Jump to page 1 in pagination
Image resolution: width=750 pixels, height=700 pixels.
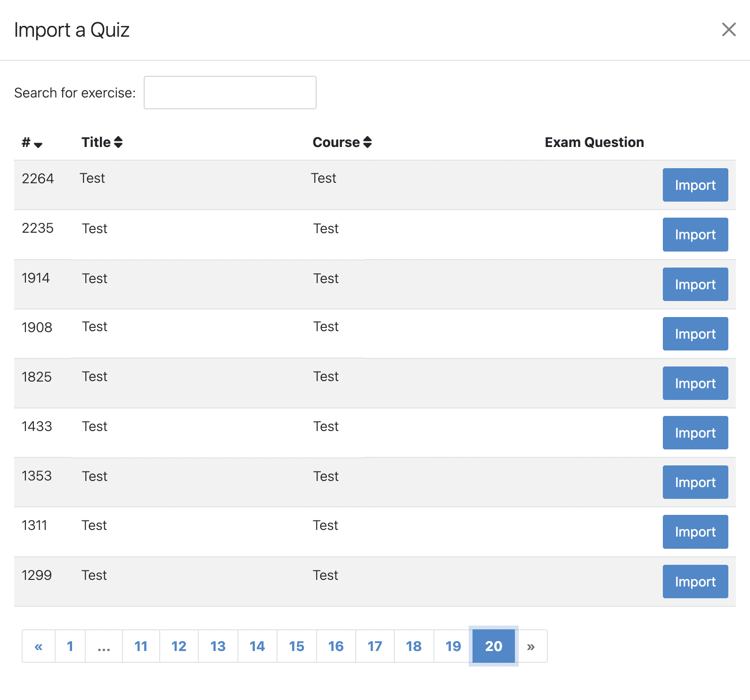[70, 646]
